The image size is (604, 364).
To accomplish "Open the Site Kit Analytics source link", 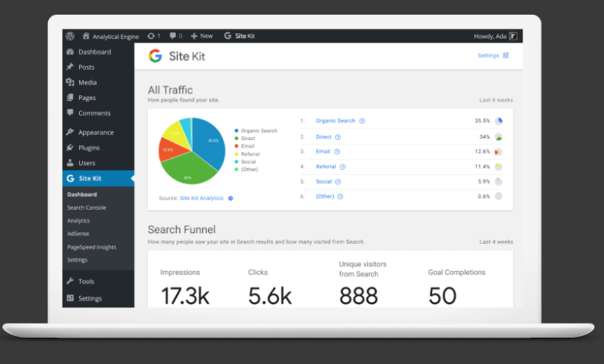I will click(x=201, y=198).
